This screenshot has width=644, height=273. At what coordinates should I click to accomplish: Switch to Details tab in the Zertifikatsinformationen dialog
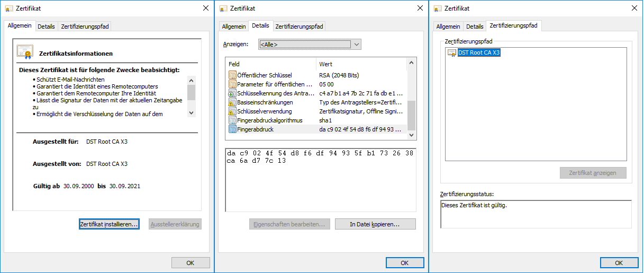pos(46,27)
